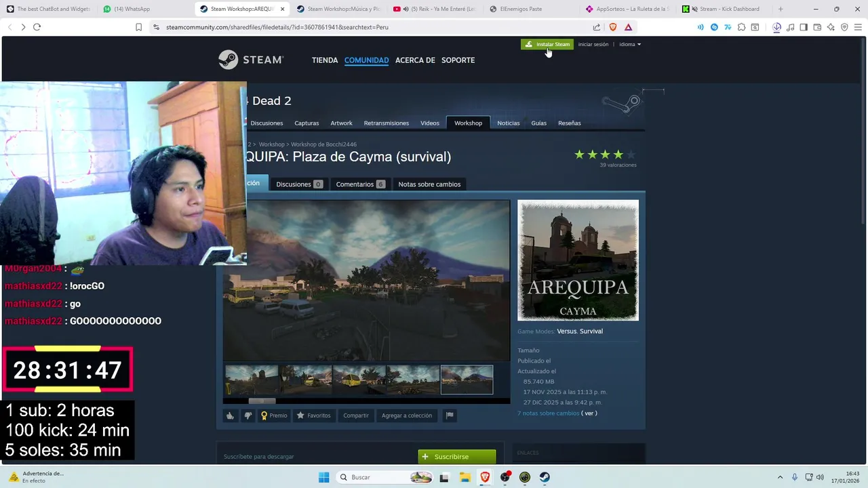Add the map to Favoritos
868x488 pixels.
313,415
